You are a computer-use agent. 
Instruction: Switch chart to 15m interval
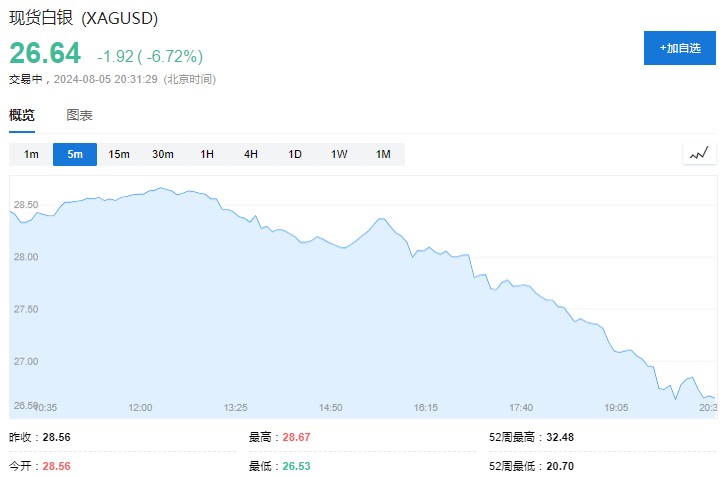119,154
